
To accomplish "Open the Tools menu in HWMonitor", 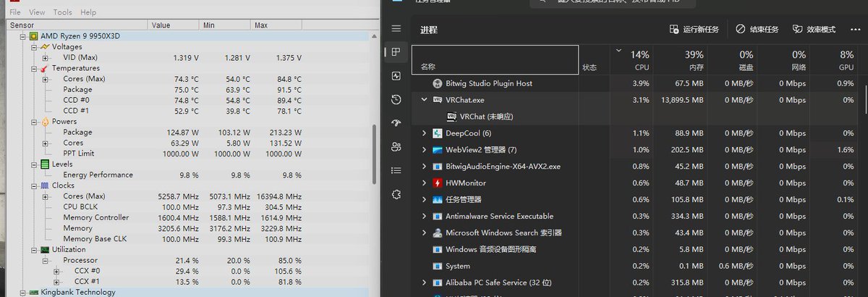I will coord(63,12).
